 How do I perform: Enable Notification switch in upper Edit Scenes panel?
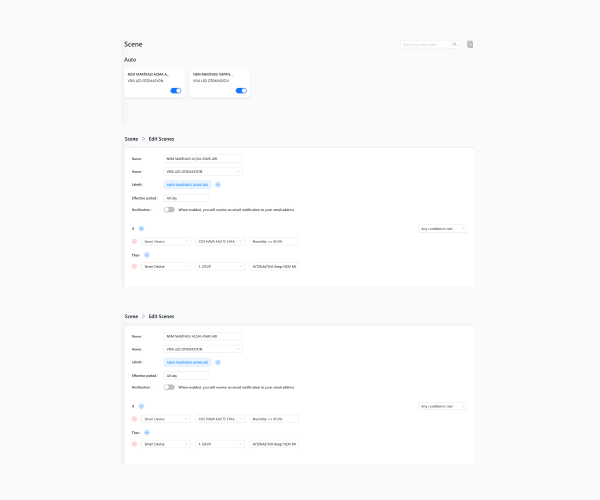[x=169, y=210]
